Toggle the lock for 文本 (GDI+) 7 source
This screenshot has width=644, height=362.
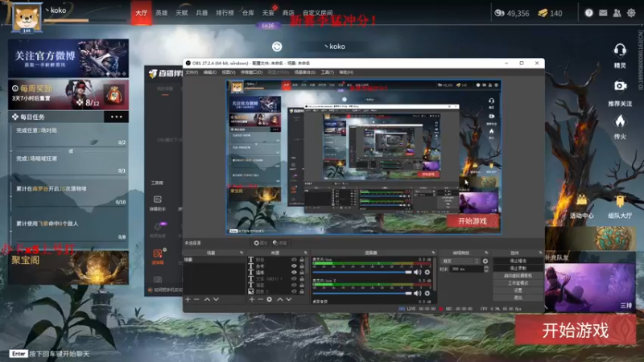coord(302,278)
